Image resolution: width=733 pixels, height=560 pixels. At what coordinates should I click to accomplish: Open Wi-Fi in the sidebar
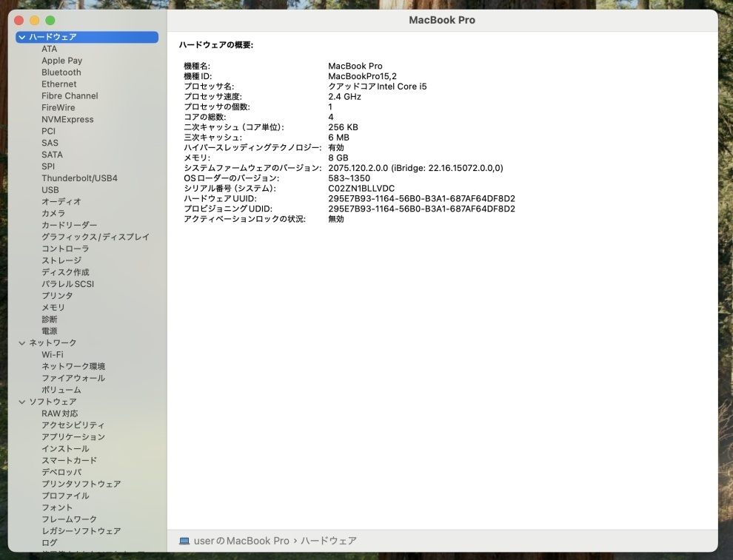tap(53, 354)
